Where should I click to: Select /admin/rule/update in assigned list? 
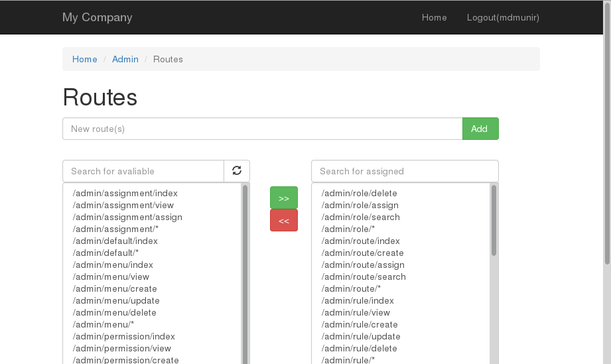tap(361, 336)
